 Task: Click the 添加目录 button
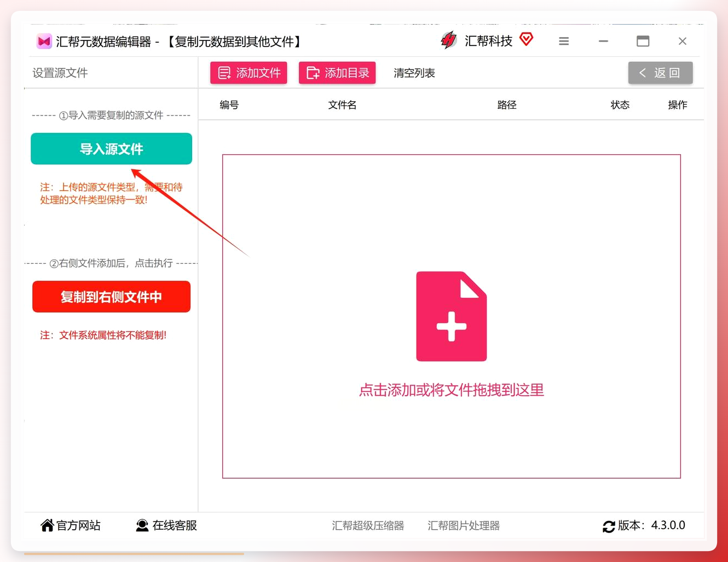pyautogui.click(x=337, y=73)
